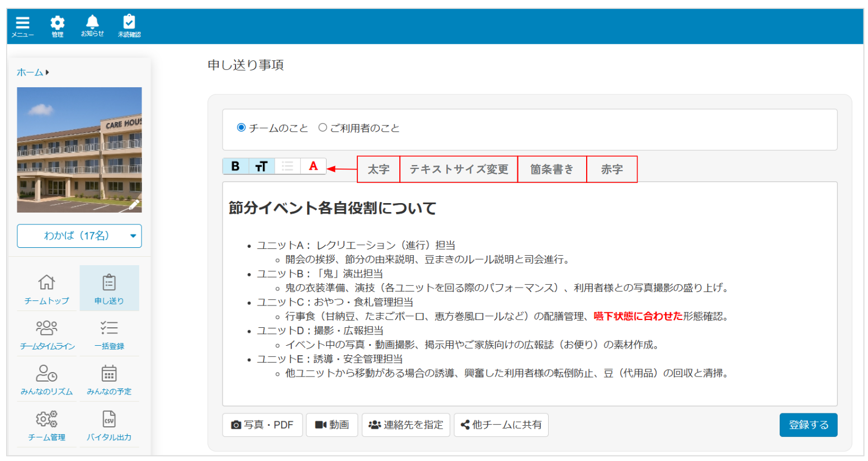Image resolution: width=868 pixels, height=461 pixels.
Task: Click text ユニットC：おやつ・食札管理担当
Action: 335,302
